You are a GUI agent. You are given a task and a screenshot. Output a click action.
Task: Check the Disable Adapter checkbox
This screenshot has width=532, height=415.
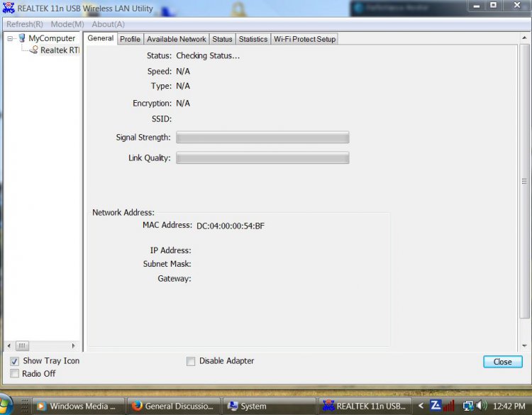(191, 361)
